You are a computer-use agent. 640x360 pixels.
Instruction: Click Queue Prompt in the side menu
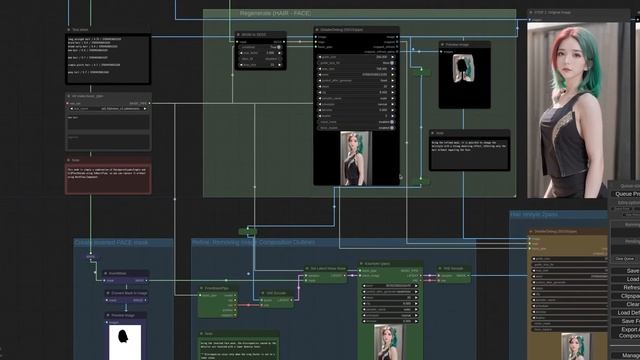coord(626,194)
